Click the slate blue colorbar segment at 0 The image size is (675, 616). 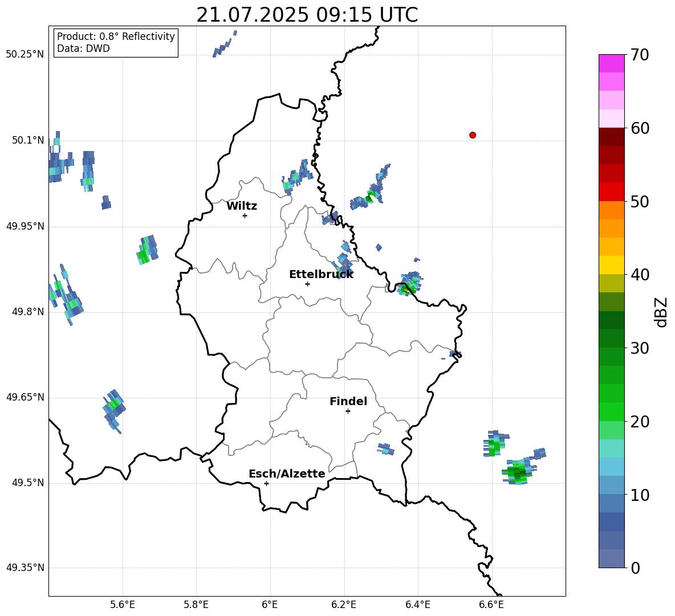point(612,558)
